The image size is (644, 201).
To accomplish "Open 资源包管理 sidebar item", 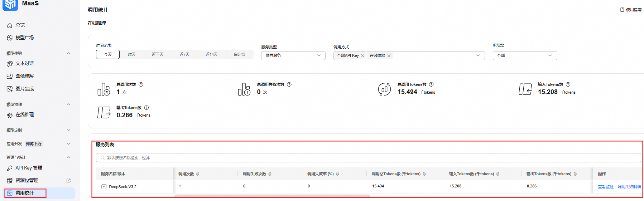I will (x=27, y=180).
